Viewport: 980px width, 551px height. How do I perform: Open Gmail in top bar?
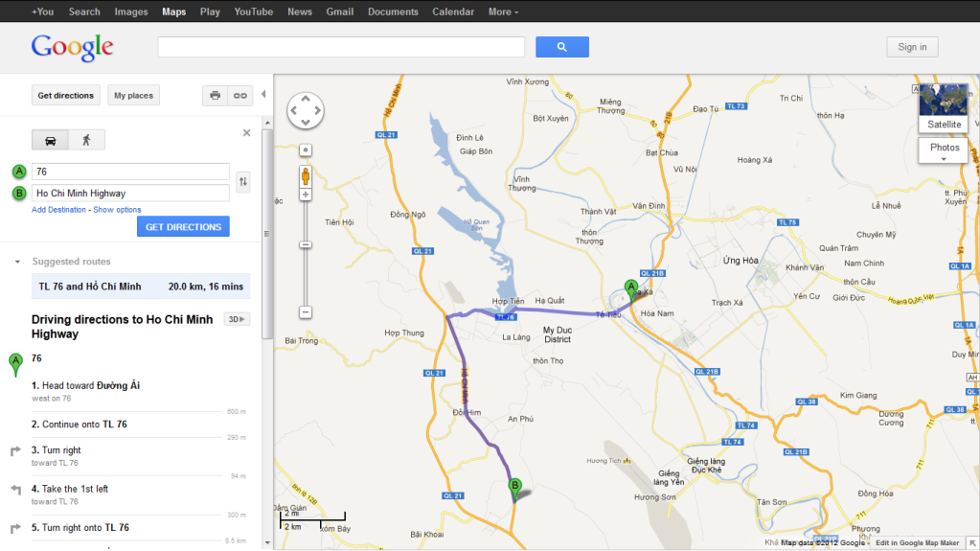(x=340, y=11)
